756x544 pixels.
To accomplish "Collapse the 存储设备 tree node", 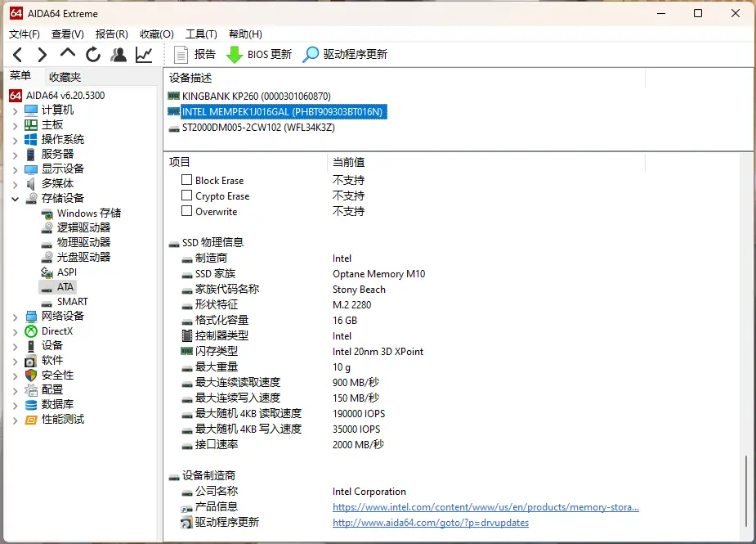I will (15, 199).
